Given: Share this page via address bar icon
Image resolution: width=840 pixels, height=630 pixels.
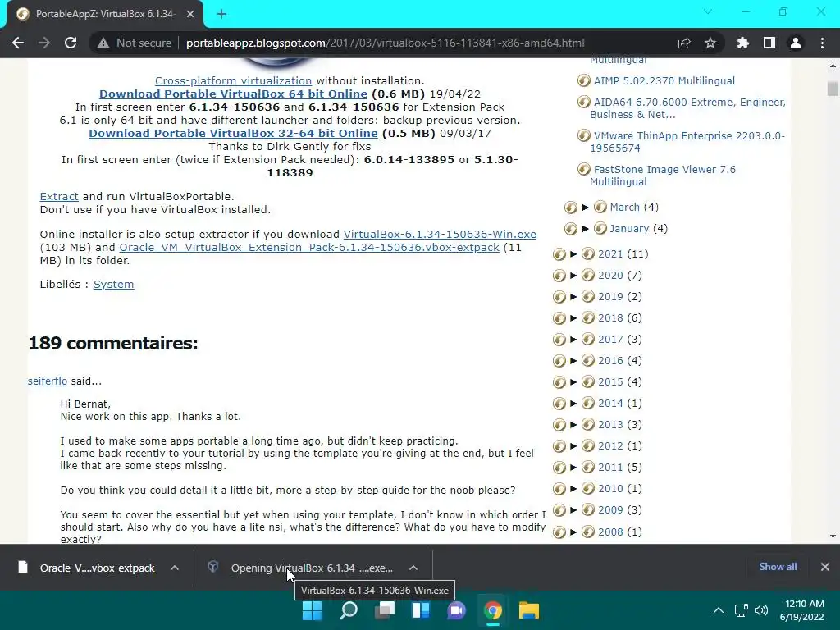Looking at the screenshot, I should pyautogui.click(x=684, y=43).
